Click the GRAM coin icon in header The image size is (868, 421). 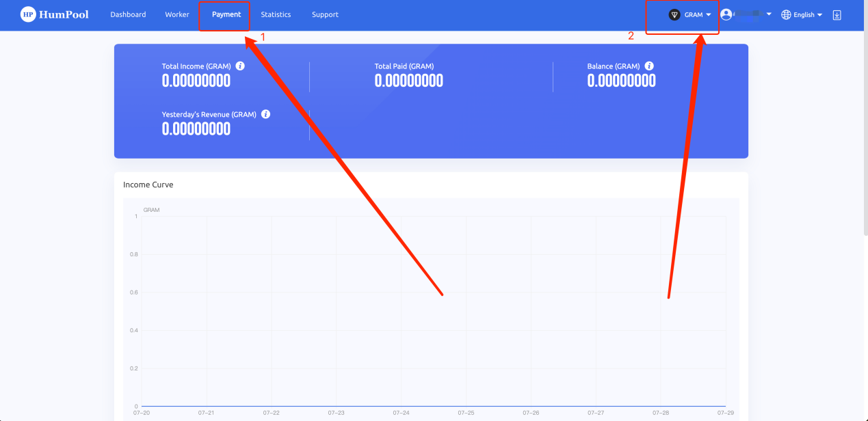674,14
